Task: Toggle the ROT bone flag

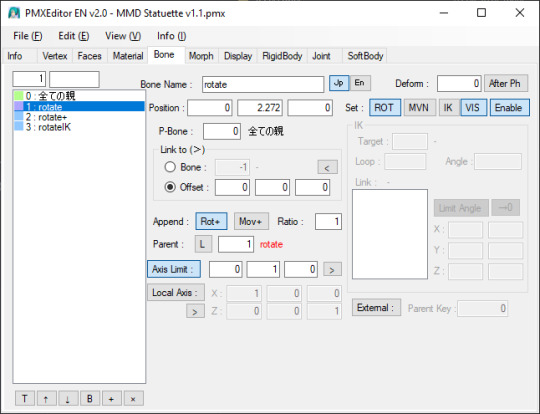Action: [385, 107]
